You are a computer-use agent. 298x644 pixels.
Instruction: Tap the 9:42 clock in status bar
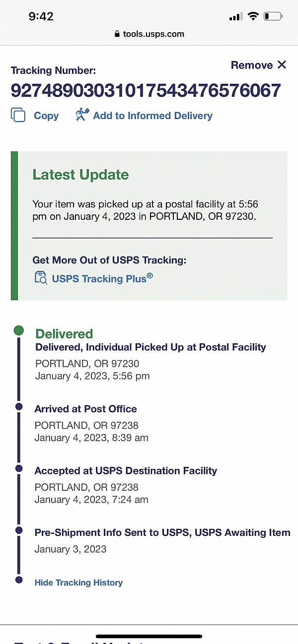(41, 16)
